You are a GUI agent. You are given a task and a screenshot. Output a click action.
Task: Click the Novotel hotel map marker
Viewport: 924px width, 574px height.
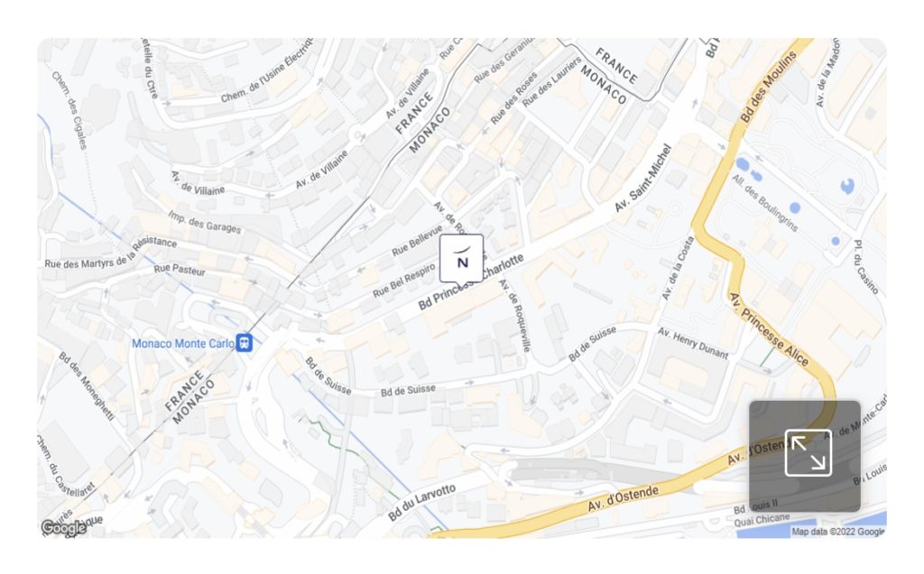(x=461, y=258)
